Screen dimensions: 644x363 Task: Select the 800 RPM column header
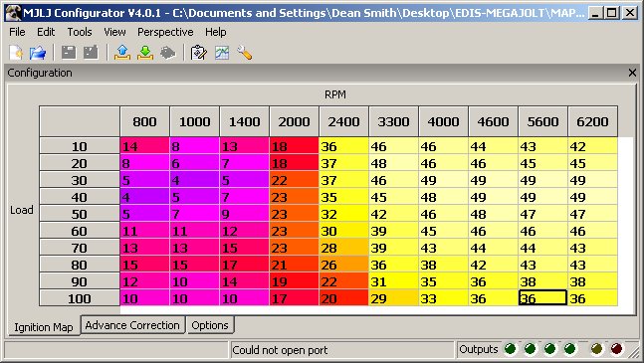144,121
